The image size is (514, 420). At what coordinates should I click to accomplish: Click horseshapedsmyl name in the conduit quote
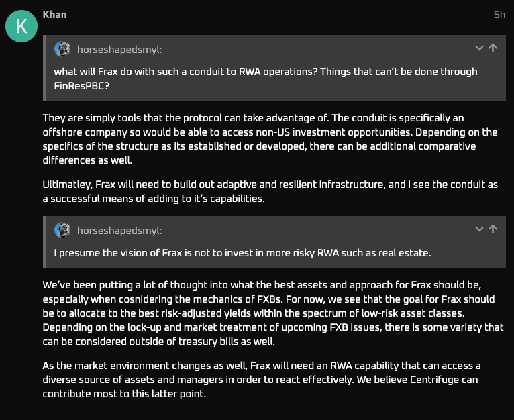point(119,49)
